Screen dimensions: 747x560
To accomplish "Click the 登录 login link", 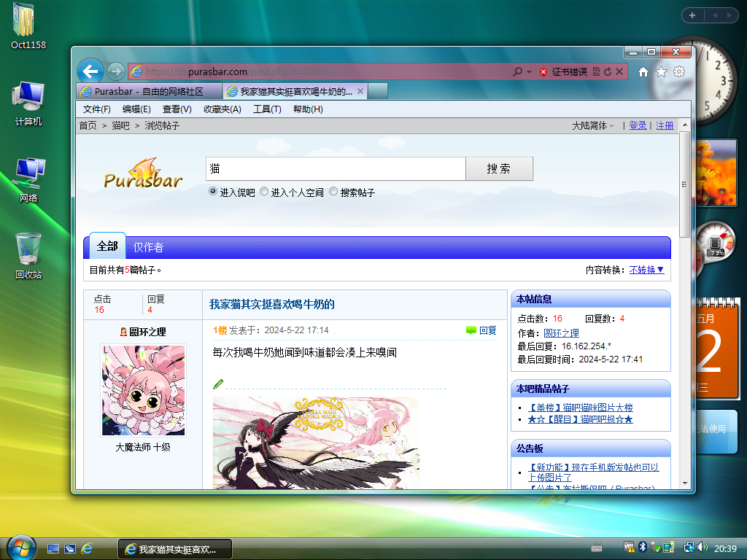I will (638, 125).
